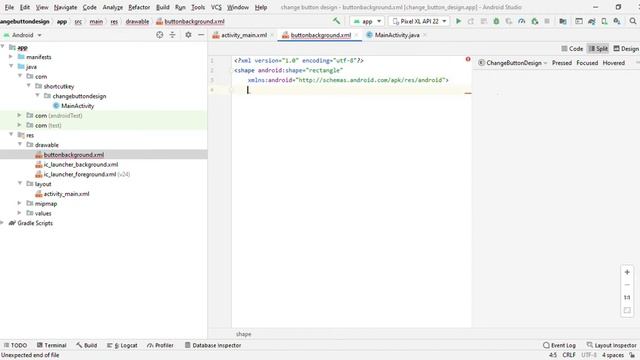Click the Make Project hammer icon
640x360 pixels.
click(336, 21)
